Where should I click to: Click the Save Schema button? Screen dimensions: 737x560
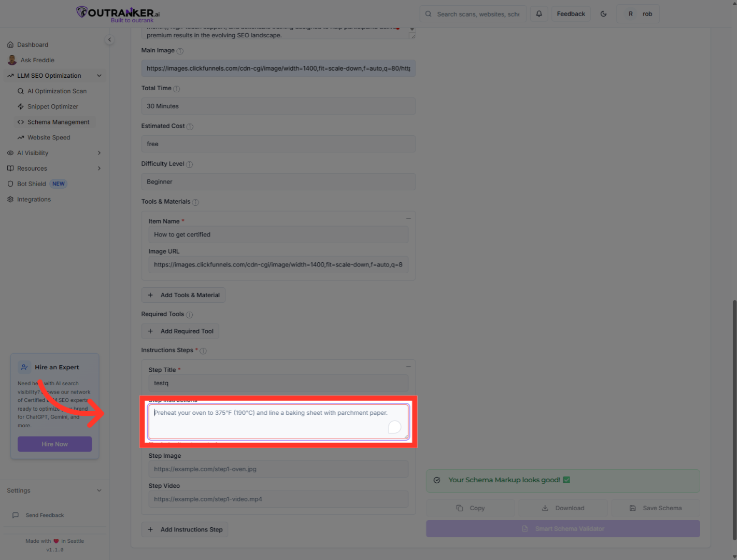(656, 508)
